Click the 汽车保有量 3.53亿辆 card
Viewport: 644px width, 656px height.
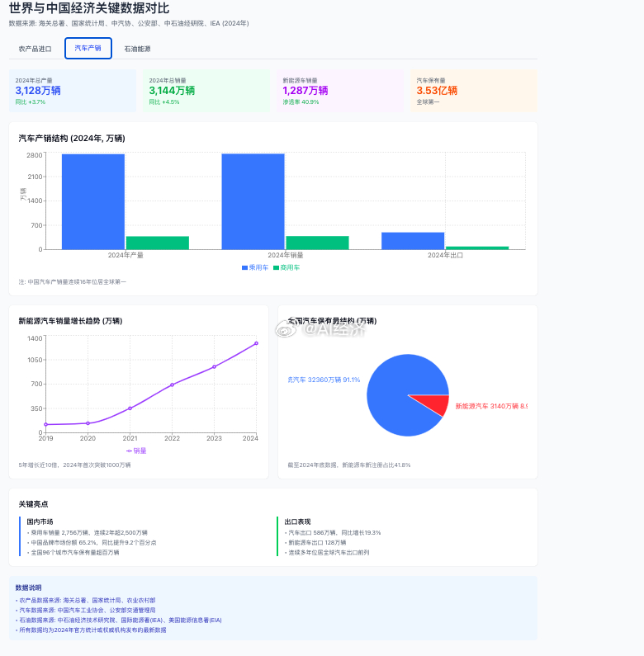point(474,91)
